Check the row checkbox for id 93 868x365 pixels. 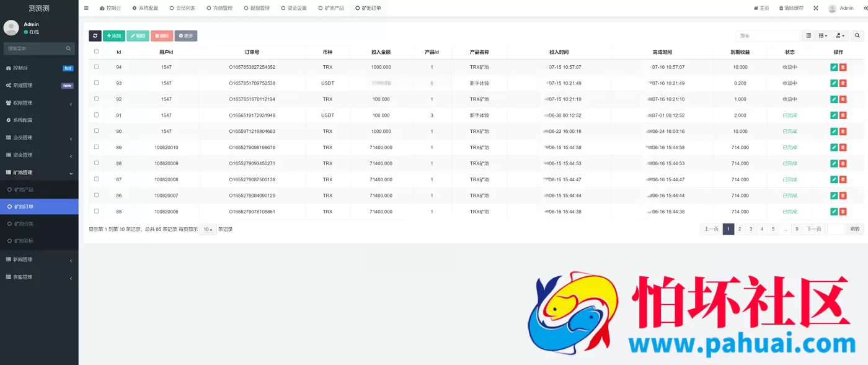click(x=96, y=83)
